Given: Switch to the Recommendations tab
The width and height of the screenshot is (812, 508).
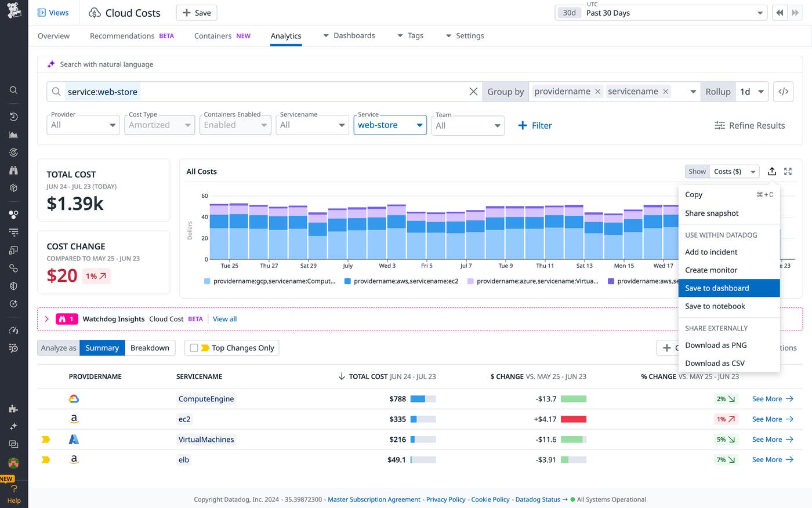Looking at the screenshot, I should (x=122, y=36).
